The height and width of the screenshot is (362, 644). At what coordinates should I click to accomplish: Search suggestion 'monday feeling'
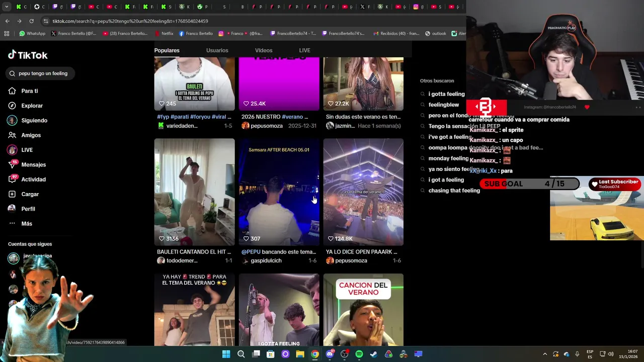pos(449,158)
